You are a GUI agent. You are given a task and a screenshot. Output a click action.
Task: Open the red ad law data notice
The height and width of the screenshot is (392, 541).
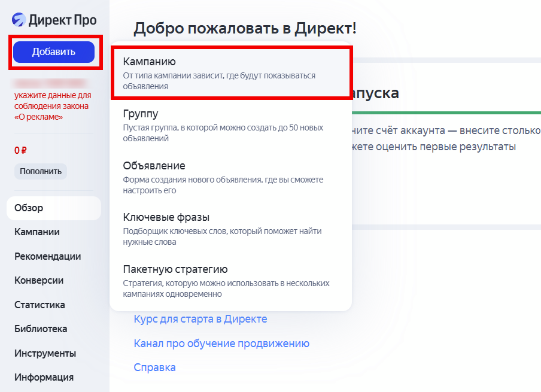53,106
